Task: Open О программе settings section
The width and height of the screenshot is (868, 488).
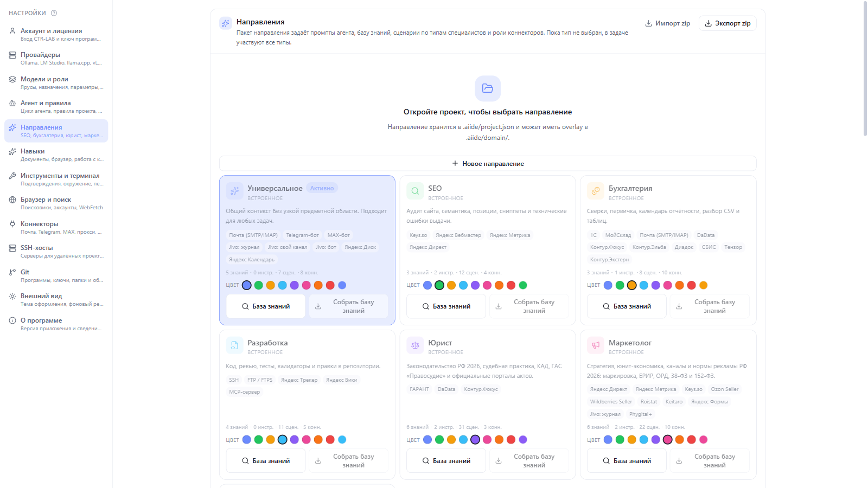Action: (56, 324)
